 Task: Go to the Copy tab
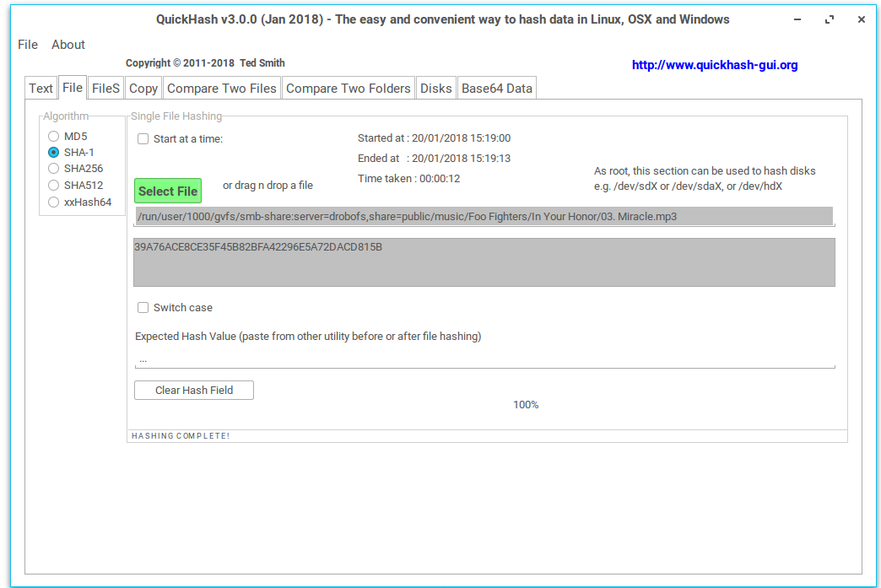(x=143, y=89)
